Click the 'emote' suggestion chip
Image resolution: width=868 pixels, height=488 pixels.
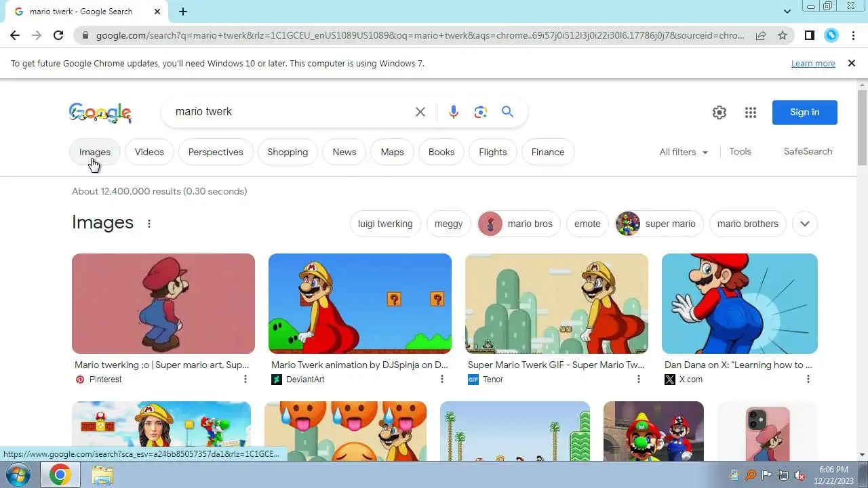tap(587, 224)
